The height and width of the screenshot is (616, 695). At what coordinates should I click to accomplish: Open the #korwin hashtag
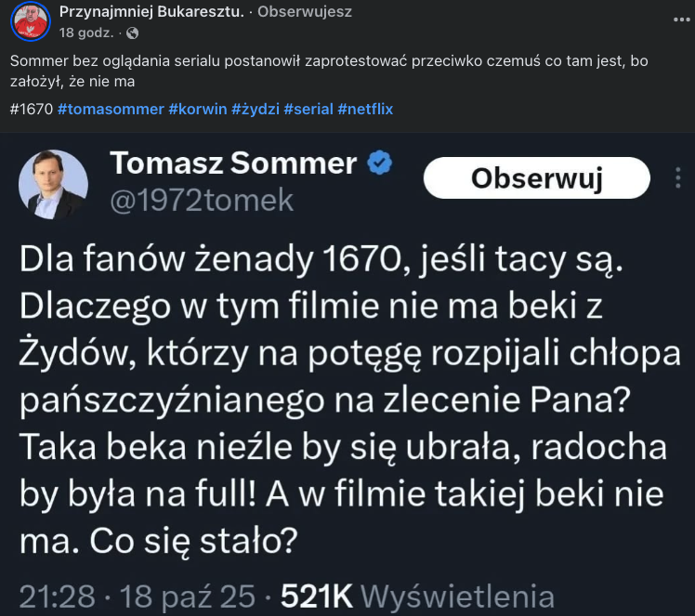tap(196, 109)
